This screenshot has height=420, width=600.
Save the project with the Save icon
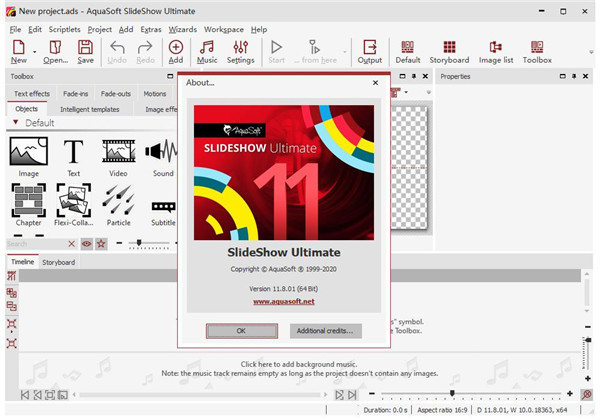pyautogui.click(x=85, y=52)
